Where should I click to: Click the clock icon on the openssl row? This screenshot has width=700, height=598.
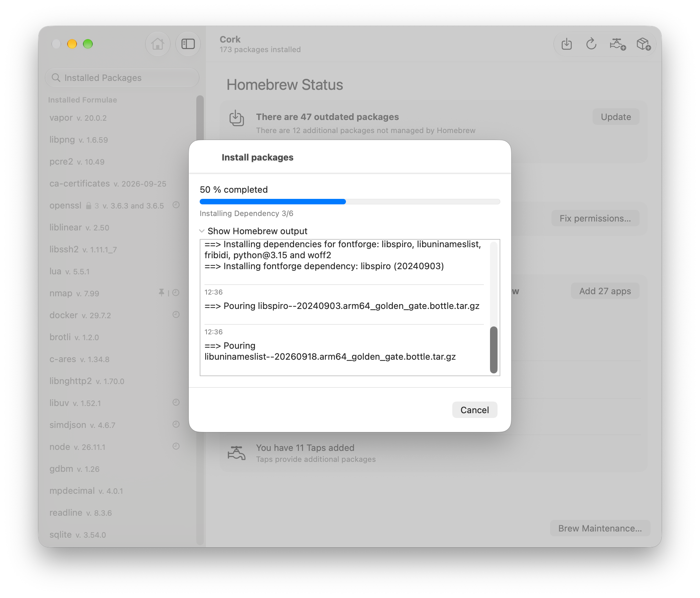[x=176, y=205]
